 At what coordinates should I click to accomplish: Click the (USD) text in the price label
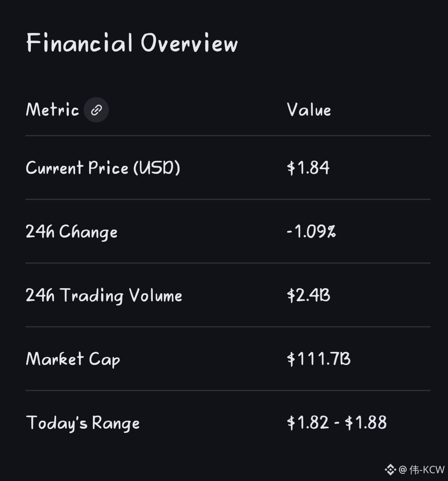point(157,168)
